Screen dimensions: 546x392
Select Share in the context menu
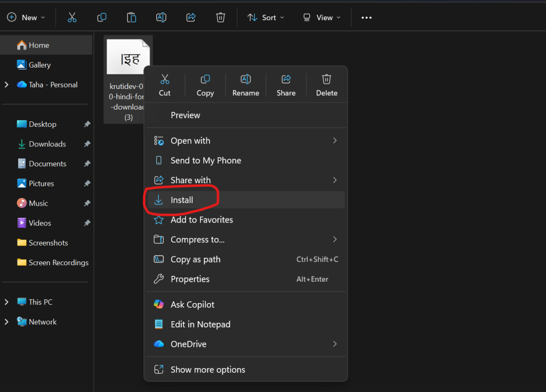coord(286,85)
